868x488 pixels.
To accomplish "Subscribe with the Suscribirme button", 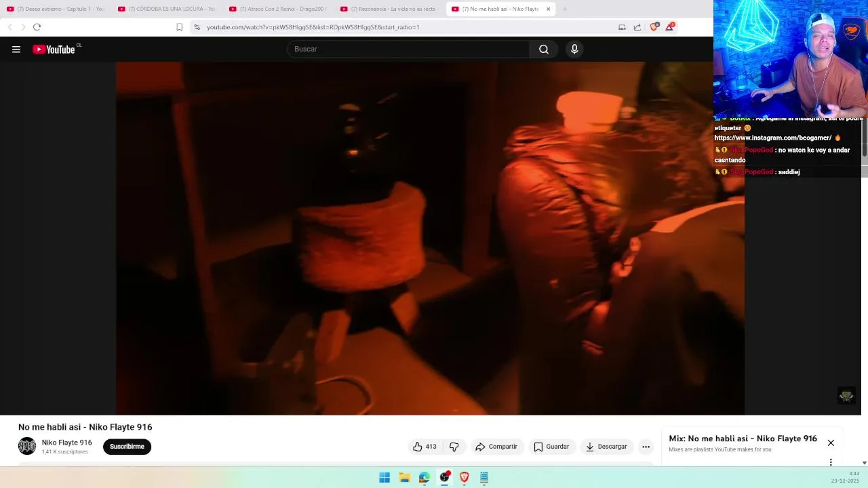I will pyautogui.click(x=127, y=447).
